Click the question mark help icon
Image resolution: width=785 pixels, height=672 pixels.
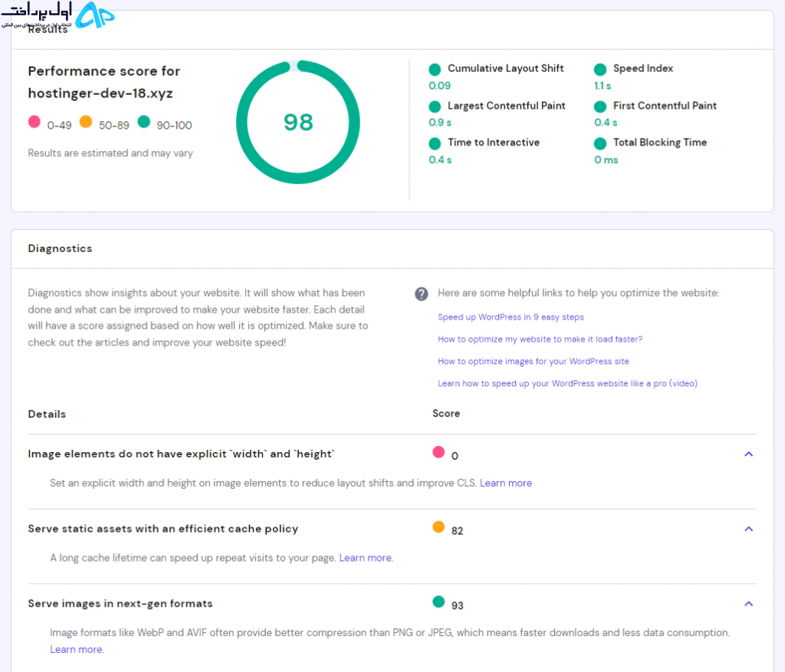[421, 293]
